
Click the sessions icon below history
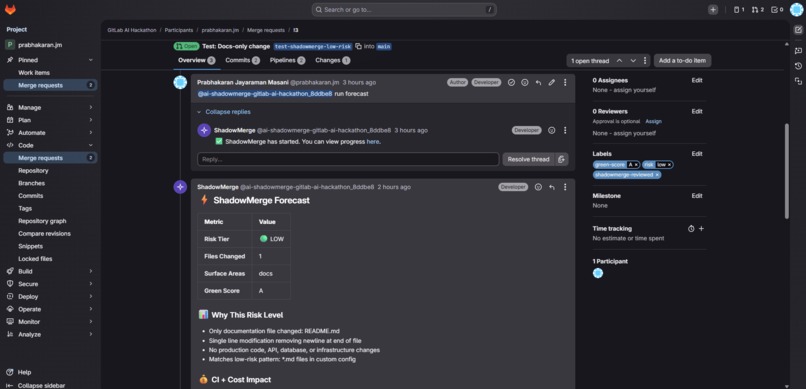[x=798, y=81]
